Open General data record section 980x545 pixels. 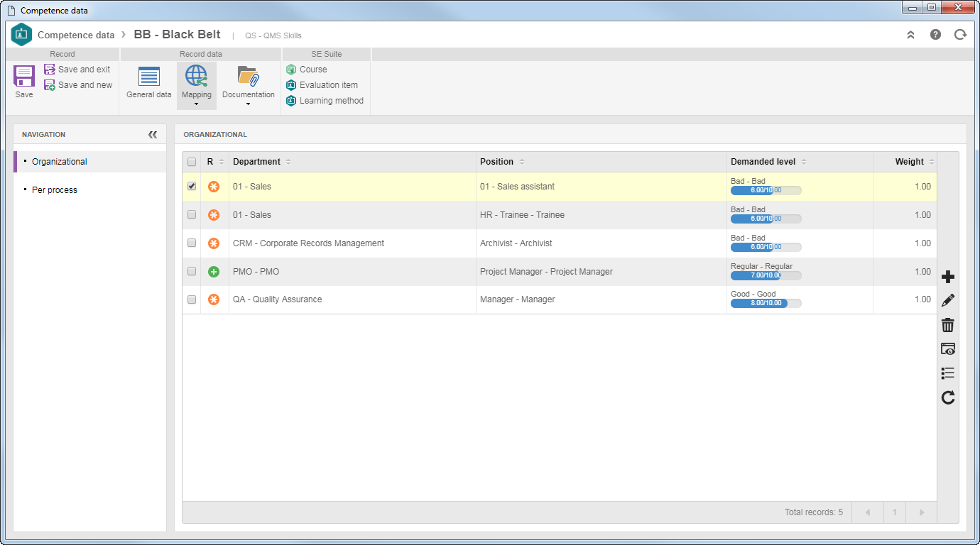[149, 82]
